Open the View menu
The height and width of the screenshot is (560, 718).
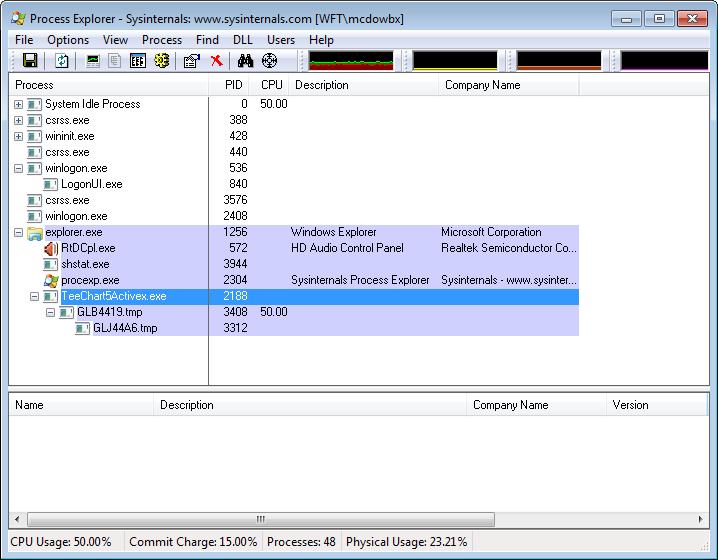click(x=115, y=40)
